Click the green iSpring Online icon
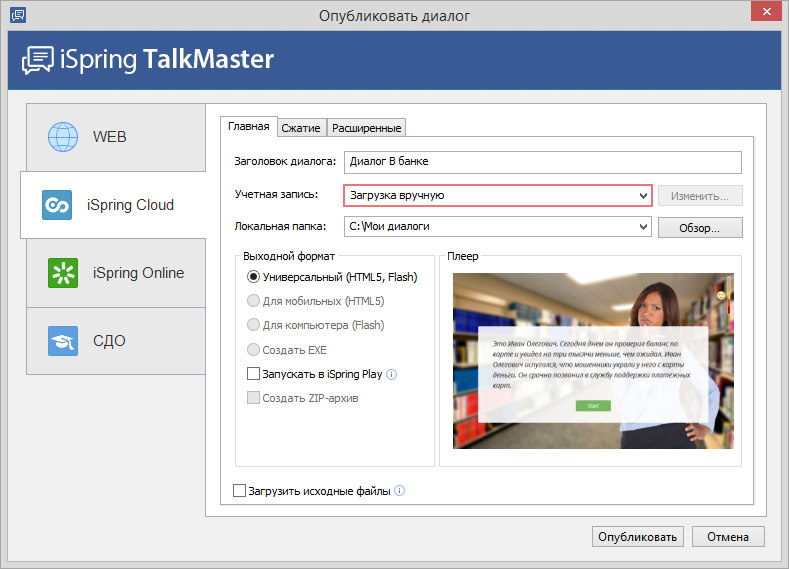Image resolution: width=789 pixels, height=569 pixels. [x=63, y=273]
